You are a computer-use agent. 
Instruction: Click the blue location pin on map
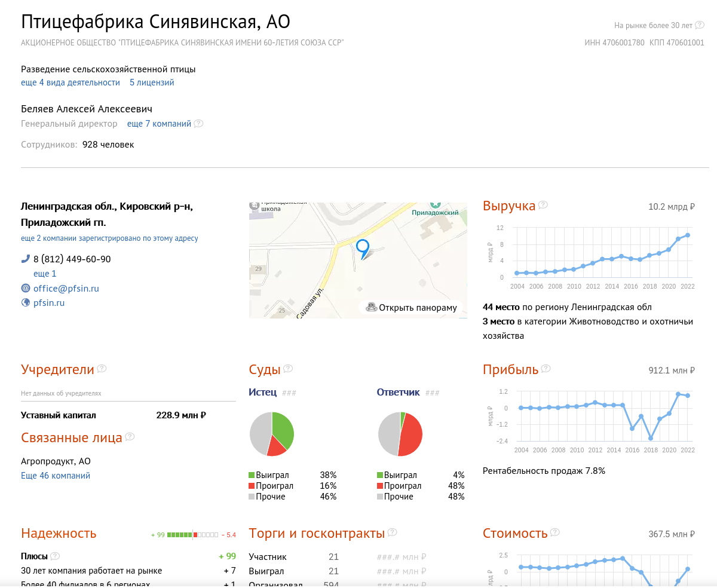click(363, 249)
